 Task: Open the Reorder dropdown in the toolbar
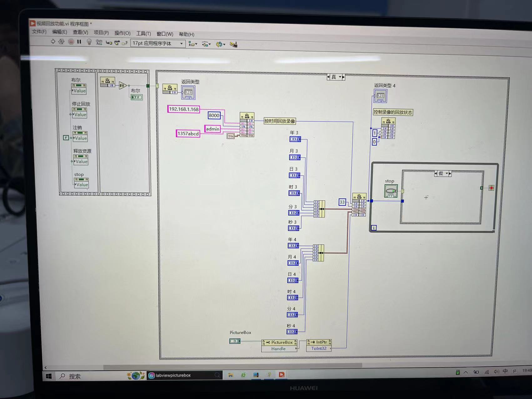[x=220, y=44]
